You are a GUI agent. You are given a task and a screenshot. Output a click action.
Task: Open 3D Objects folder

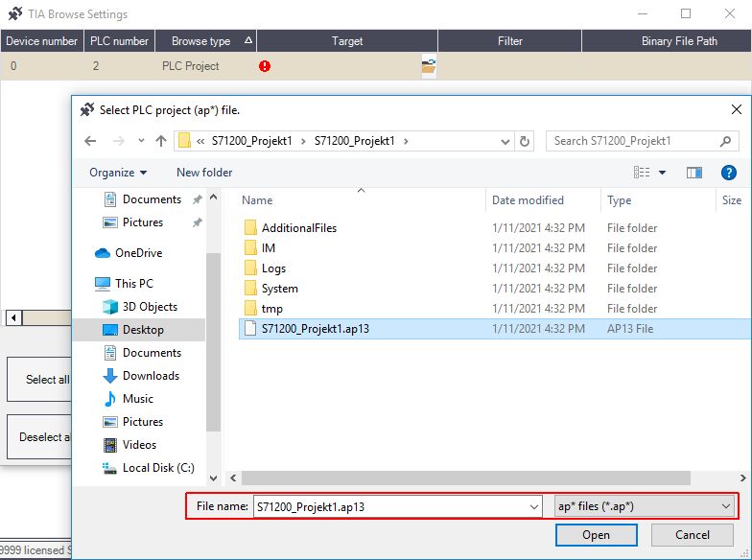140,307
